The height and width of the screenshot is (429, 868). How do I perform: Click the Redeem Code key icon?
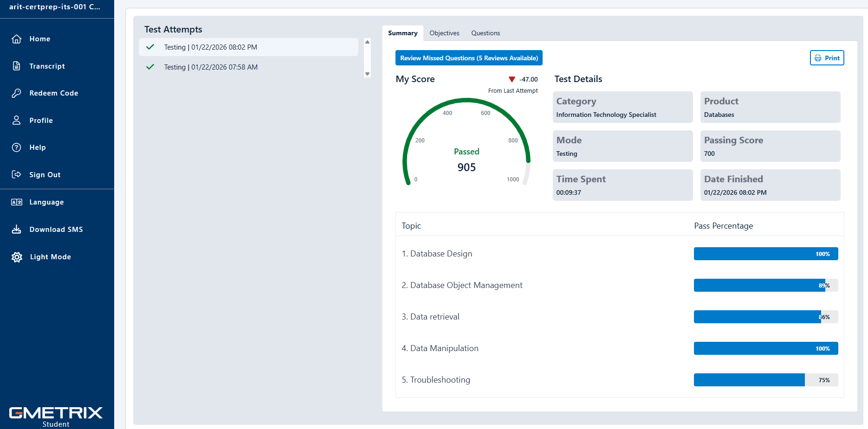(17, 93)
